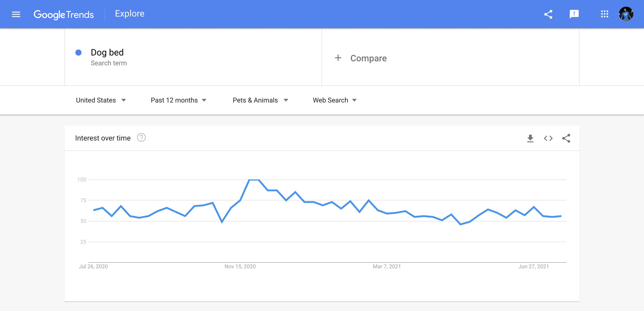The height and width of the screenshot is (311, 644).
Task: Expand the Pets & Animals category dropdown
Action: coord(260,100)
